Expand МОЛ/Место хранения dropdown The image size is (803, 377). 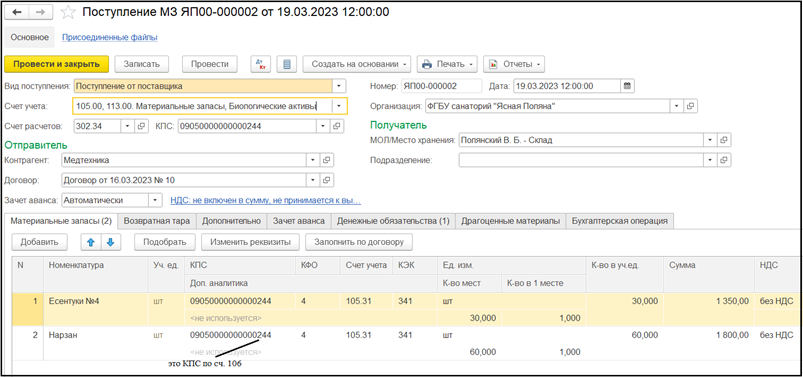(711, 140)
